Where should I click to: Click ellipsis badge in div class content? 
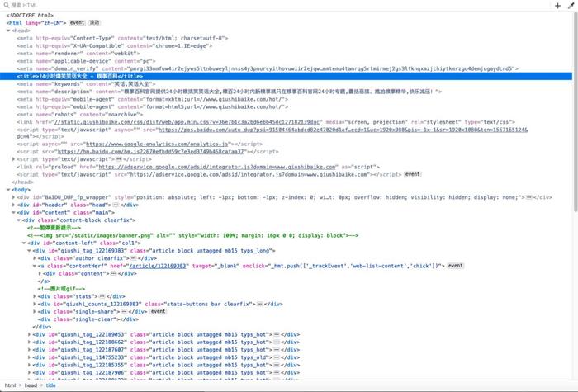[x=114, y=273]
